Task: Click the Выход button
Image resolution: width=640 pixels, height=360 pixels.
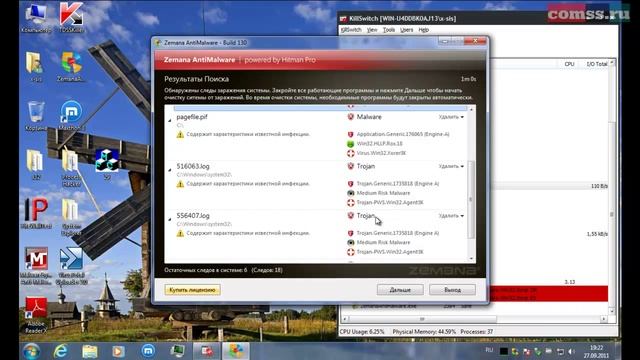Action: (x=452, y=290)
